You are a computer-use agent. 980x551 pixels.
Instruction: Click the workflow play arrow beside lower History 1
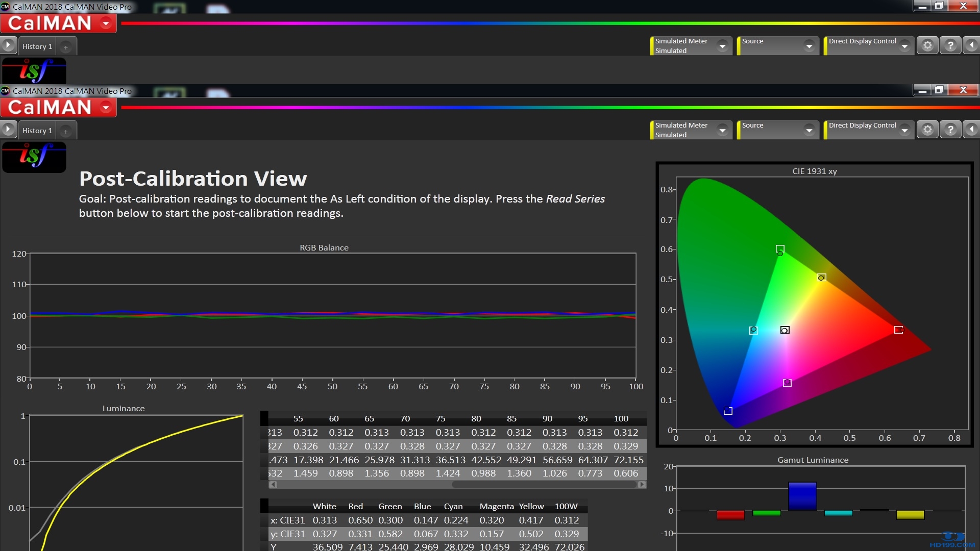click(8, 130)
